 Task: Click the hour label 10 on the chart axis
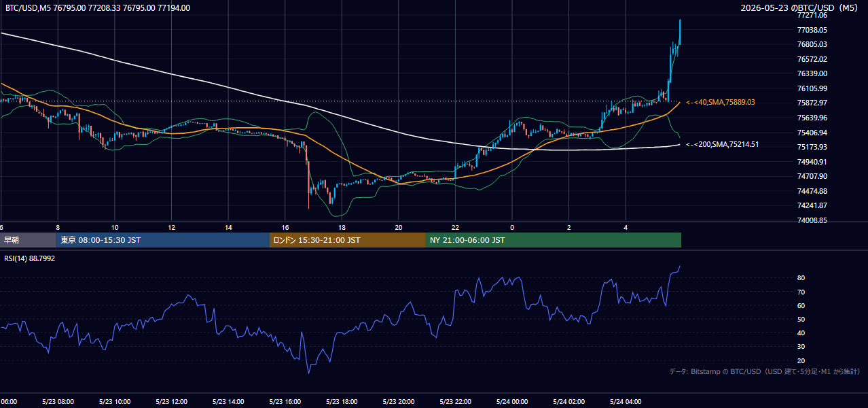115,227
